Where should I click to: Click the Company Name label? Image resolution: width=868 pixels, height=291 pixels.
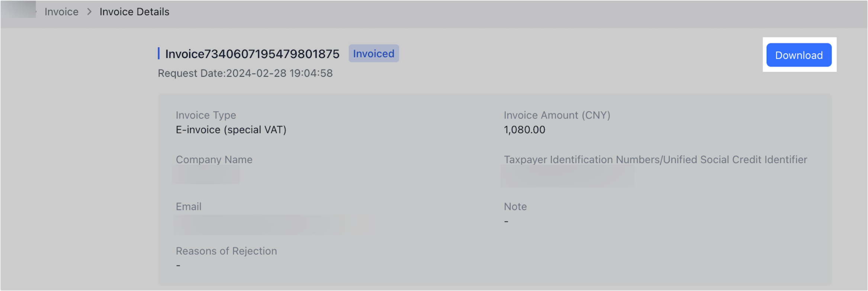click(x=214, y=160)
